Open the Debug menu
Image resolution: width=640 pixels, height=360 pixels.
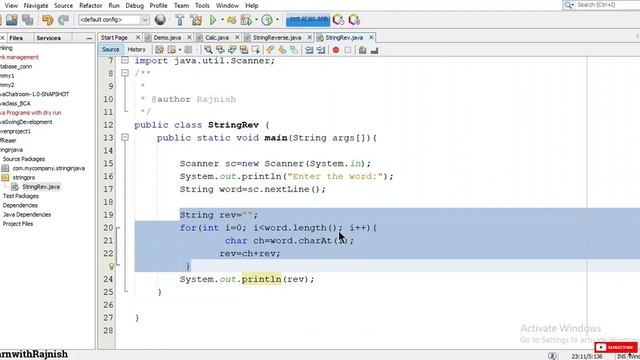pos(134,6)
